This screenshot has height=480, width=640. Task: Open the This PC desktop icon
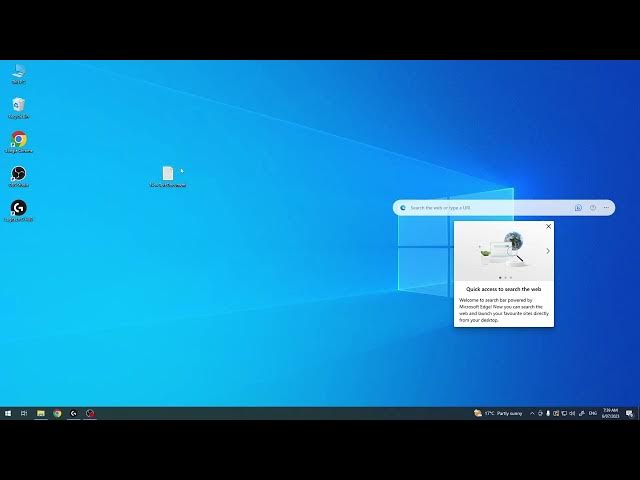18,74
